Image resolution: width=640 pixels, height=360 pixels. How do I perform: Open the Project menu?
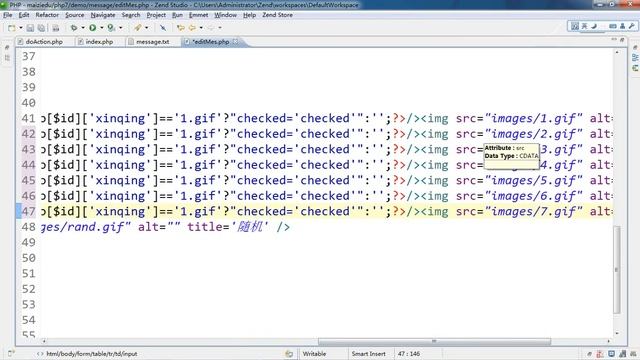[x=156, y=15]
